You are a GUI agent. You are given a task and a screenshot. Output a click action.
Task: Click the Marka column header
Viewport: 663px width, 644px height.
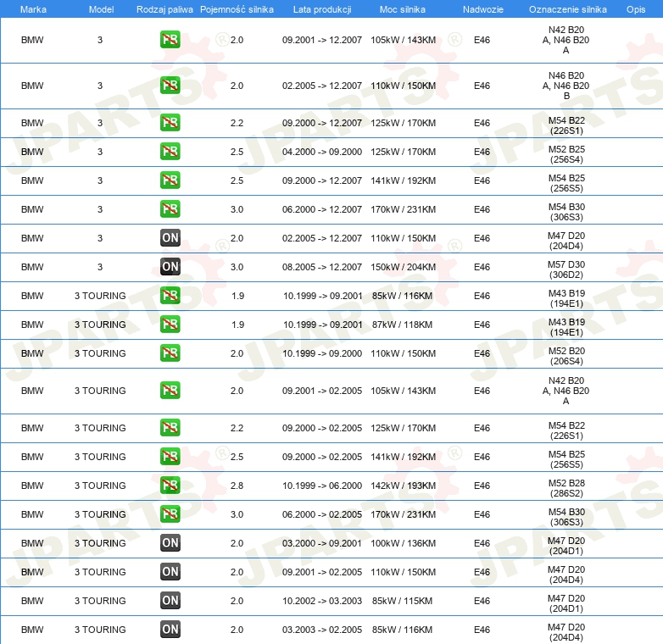(33, 9)
